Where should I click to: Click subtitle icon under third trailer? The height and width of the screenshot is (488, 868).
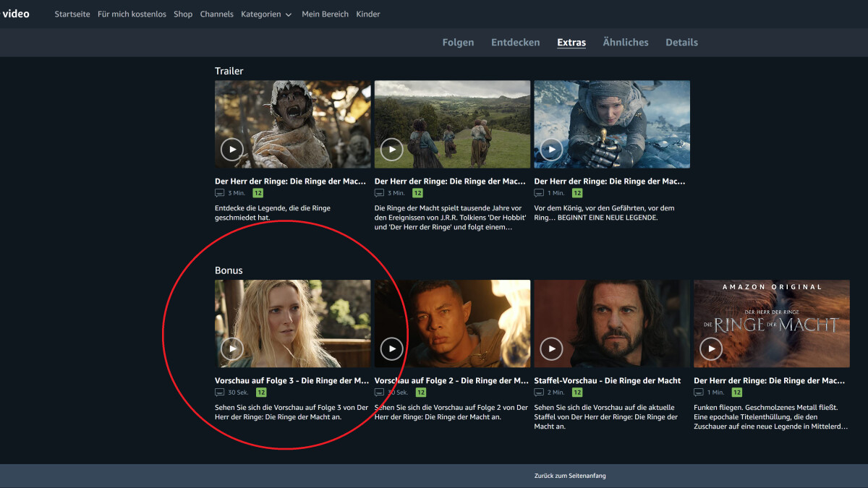click(x=540, y=193)
